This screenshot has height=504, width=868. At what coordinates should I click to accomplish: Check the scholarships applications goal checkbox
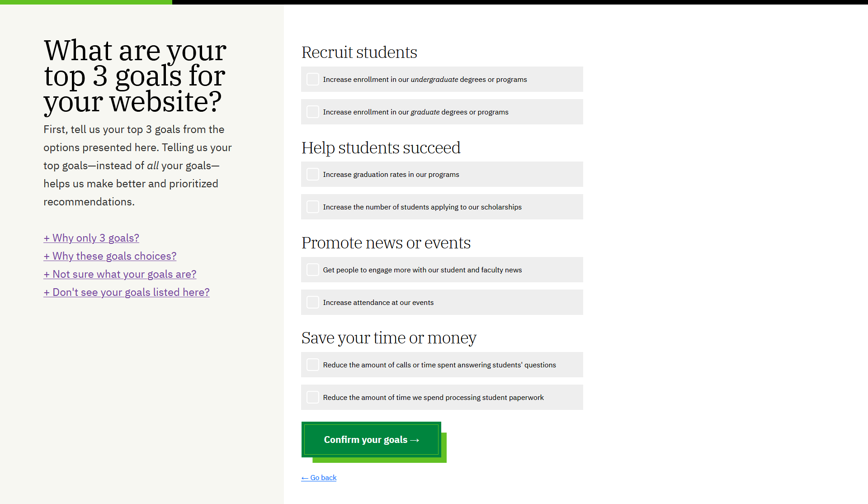point(312,207)
